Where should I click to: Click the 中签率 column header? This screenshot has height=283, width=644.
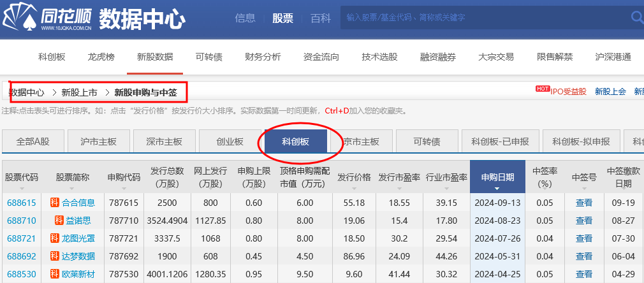tap(545, 177)
